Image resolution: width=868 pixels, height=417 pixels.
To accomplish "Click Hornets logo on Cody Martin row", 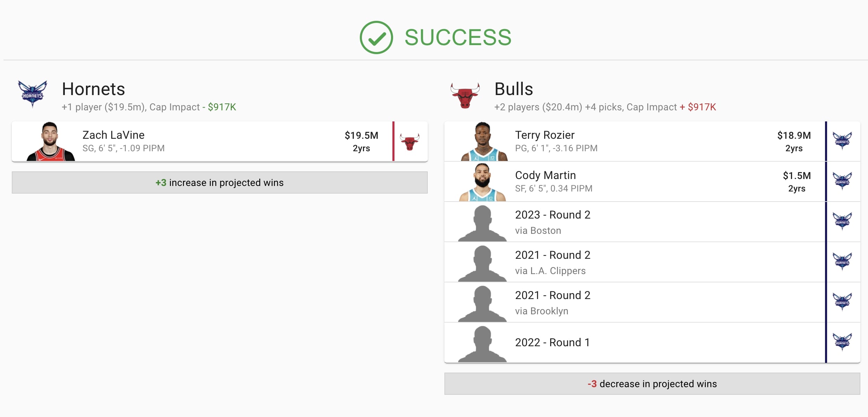I will pyautogui.click(x=842, y=181).
